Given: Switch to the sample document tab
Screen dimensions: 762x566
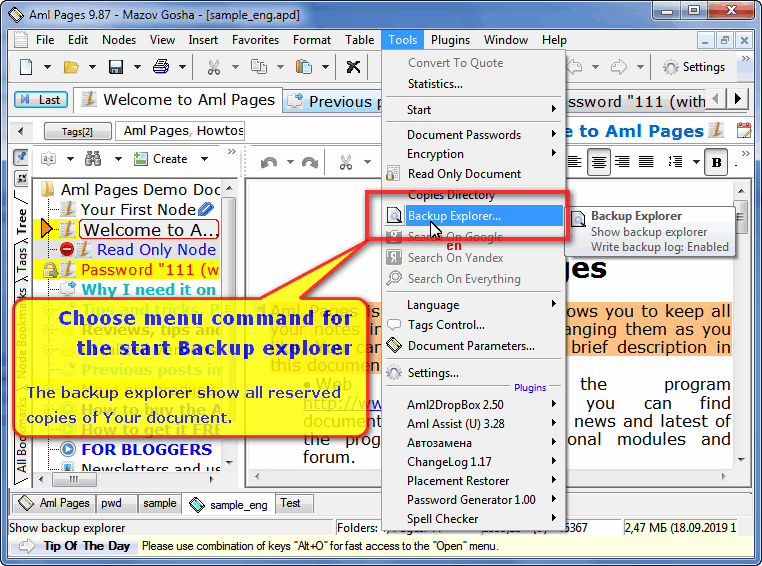Looking at the screenshot, I should [x=159, y=503].
